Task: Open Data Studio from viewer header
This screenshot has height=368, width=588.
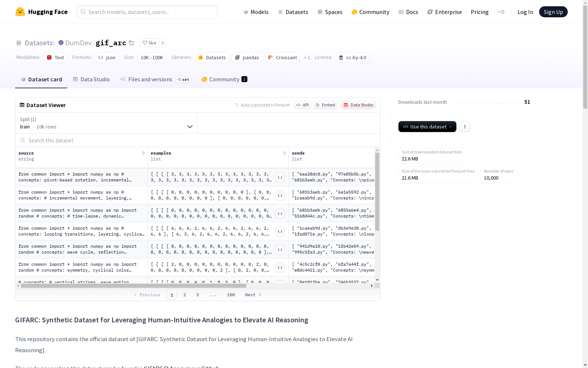Action: tap(358, 105)
